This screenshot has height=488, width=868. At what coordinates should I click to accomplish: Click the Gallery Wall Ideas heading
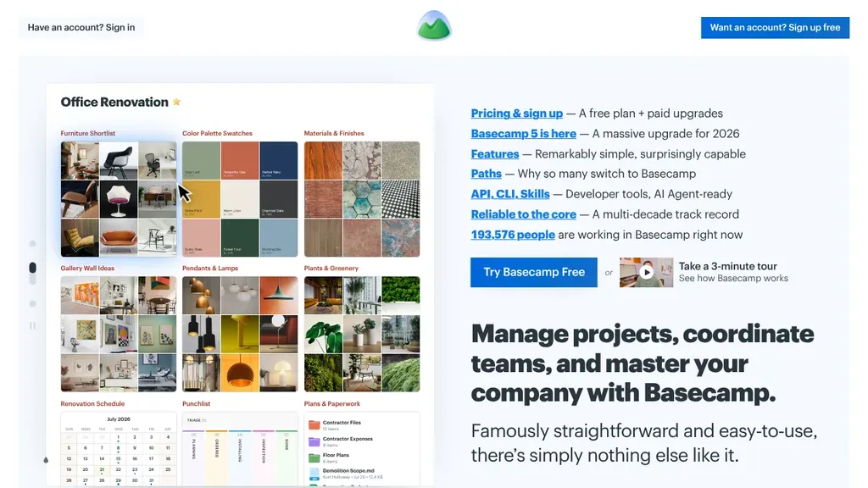click(87, 269)
